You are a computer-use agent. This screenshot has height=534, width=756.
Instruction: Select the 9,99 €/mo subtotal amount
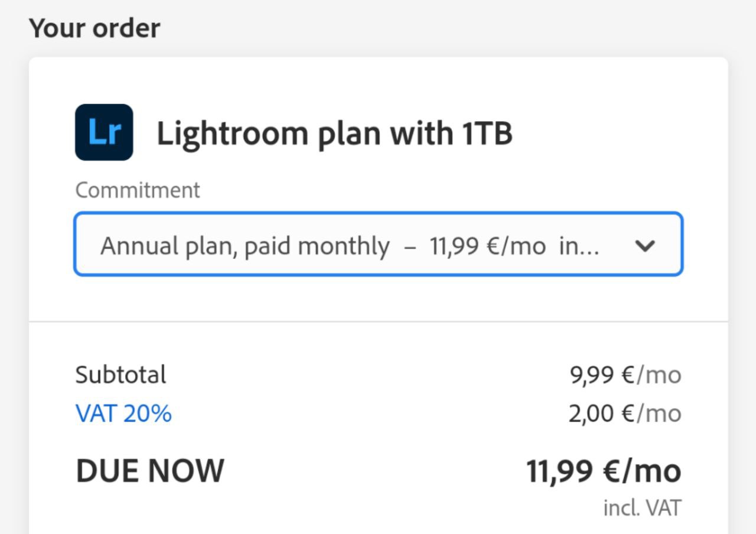pyautogui.click(x=625, y=375)
